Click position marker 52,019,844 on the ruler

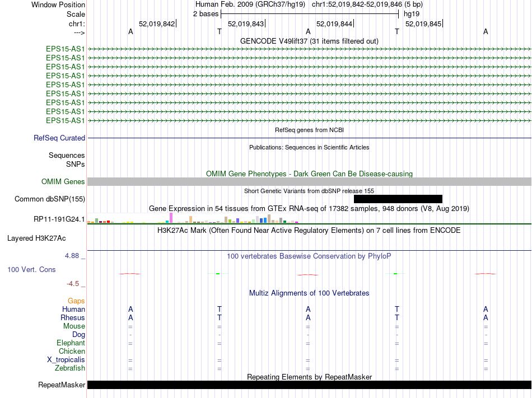pos(334,24)
